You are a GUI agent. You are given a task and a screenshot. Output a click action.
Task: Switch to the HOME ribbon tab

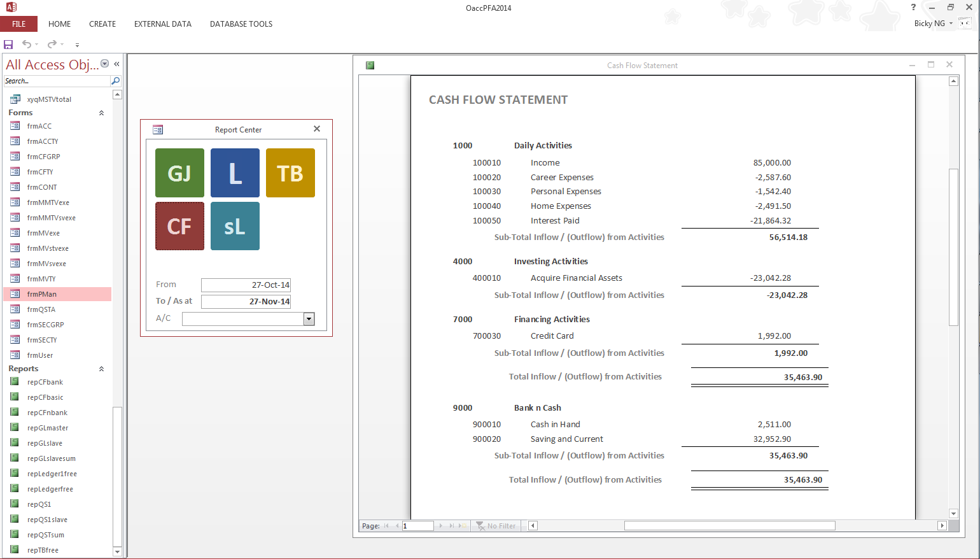point(59,24)
